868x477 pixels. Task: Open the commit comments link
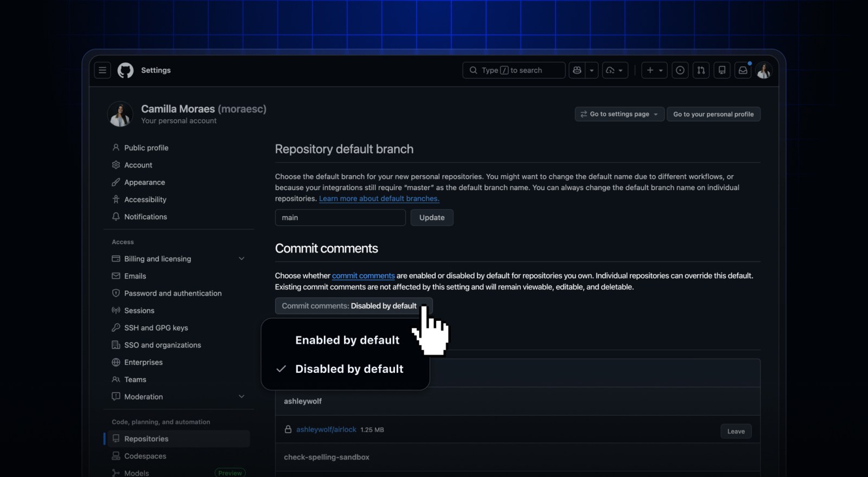pos(363,276)
